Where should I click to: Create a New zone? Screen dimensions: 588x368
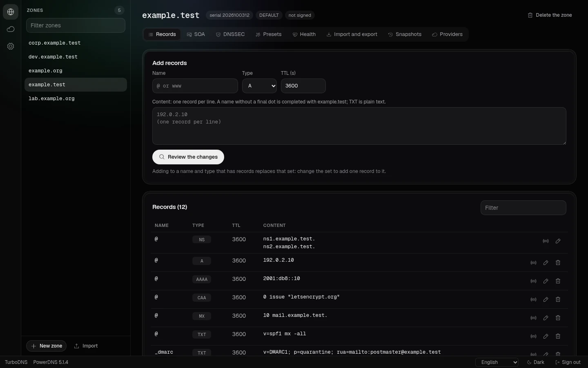tap(47, 346)
